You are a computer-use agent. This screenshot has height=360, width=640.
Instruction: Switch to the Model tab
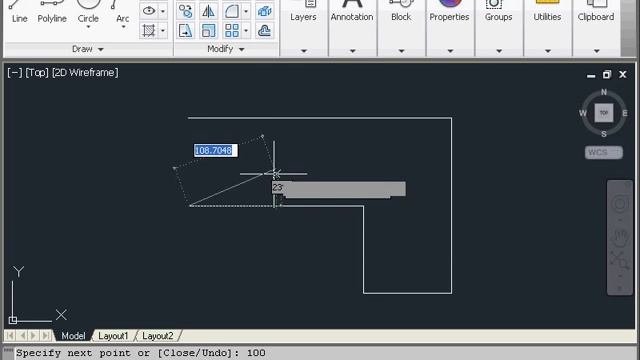[x=73, y=336]
